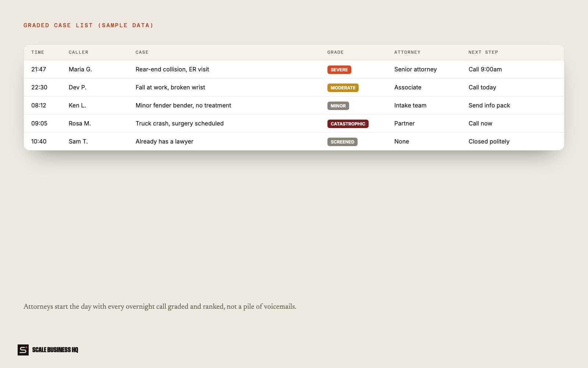Click the SCREENED grade badge

[343, 142]
